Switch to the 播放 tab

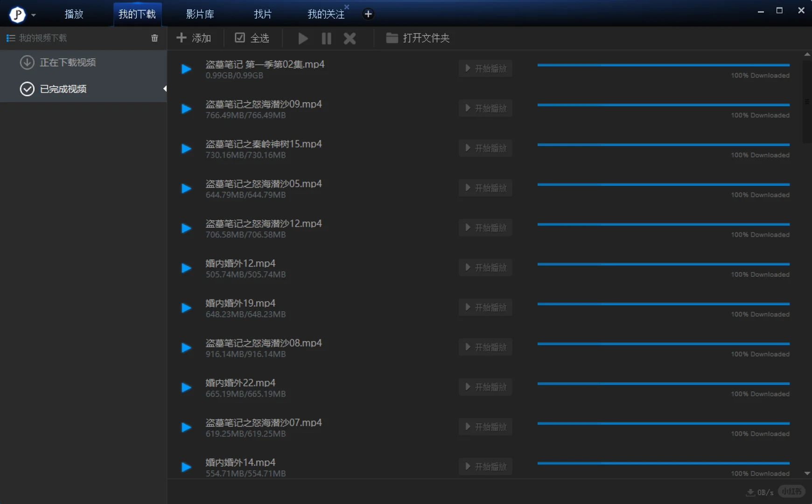pos(74,14)
